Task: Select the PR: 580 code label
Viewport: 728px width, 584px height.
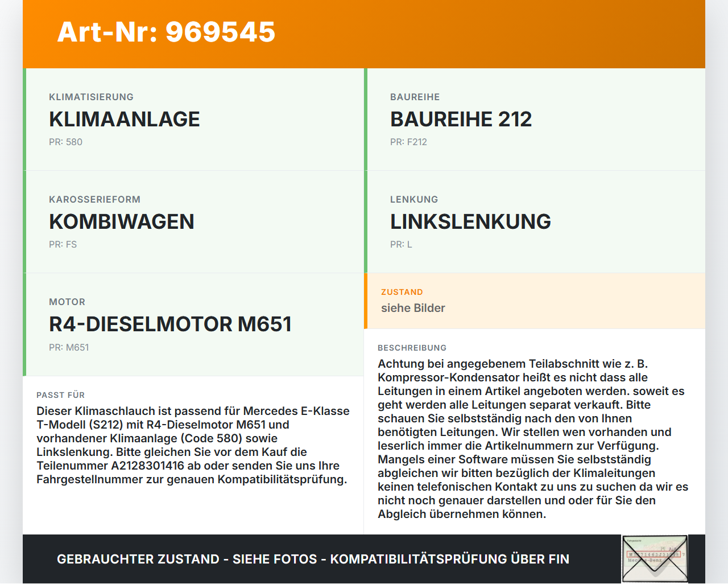Action: [x=65, y=142]
